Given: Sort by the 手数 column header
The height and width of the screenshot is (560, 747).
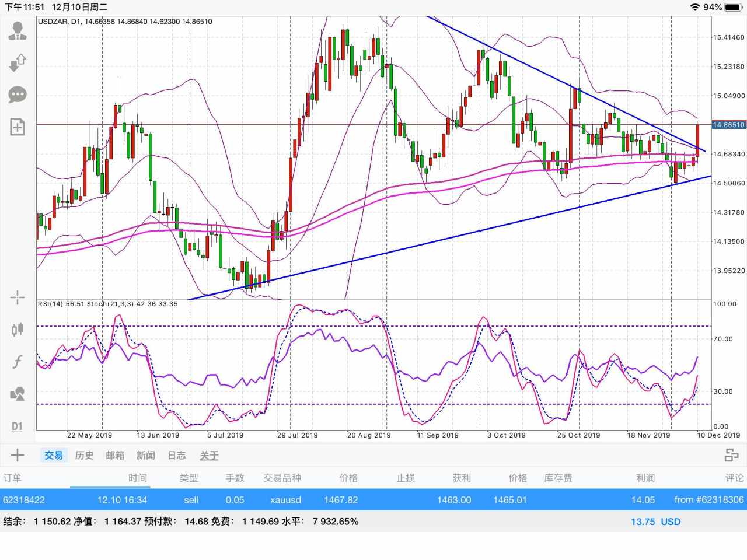Looking at the screenshot, I should (235, 478).
